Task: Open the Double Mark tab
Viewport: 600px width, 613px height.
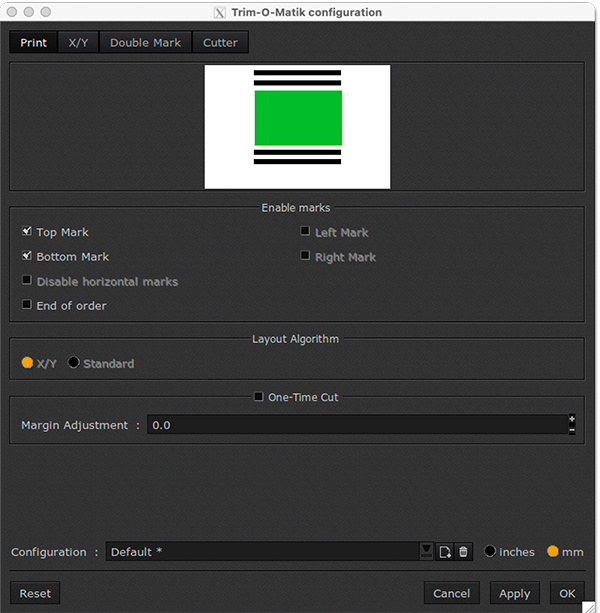Action: tap(145, 43)
